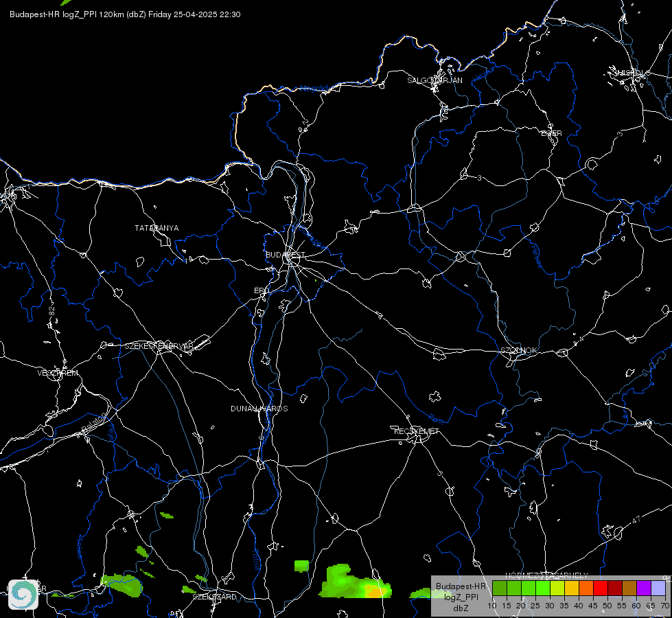Click the KECSKEMET city label
This screenshot has height=618, width=672.
point(417,431)
